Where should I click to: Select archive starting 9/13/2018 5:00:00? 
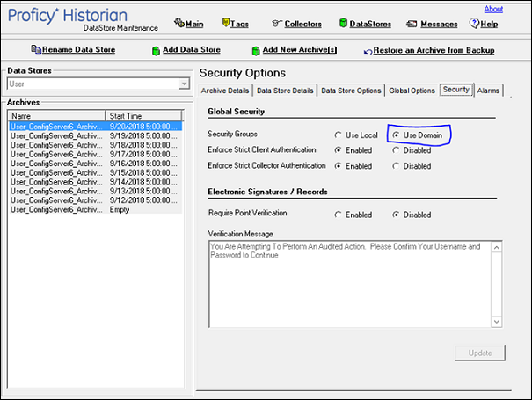coord(95,191)
